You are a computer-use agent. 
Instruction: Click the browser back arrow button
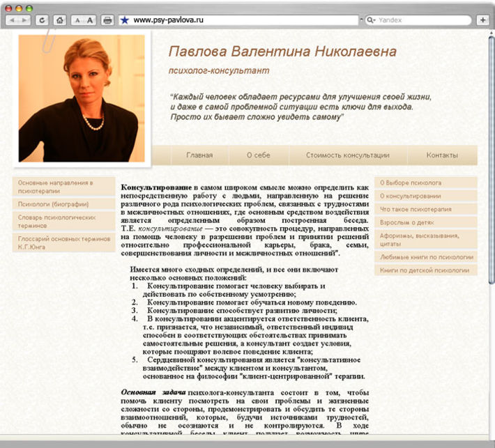13,20
